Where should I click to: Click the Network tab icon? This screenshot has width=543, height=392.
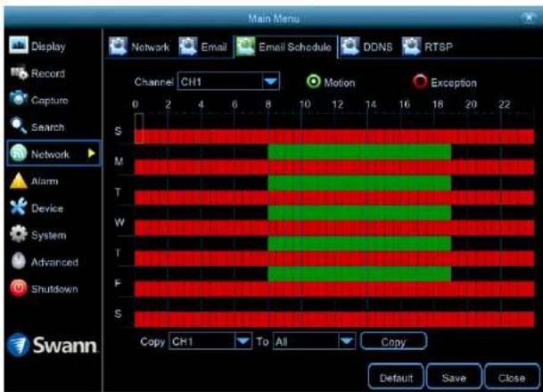pos(118,46)
